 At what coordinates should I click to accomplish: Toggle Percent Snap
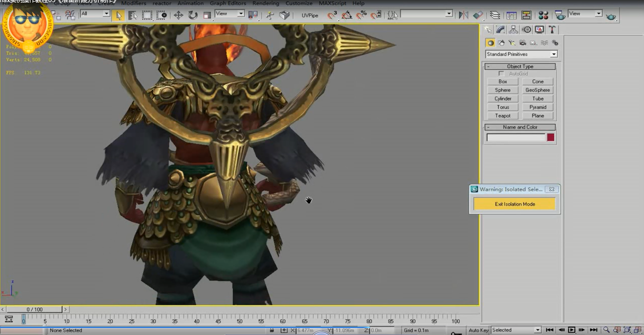(x=362, y=15)
